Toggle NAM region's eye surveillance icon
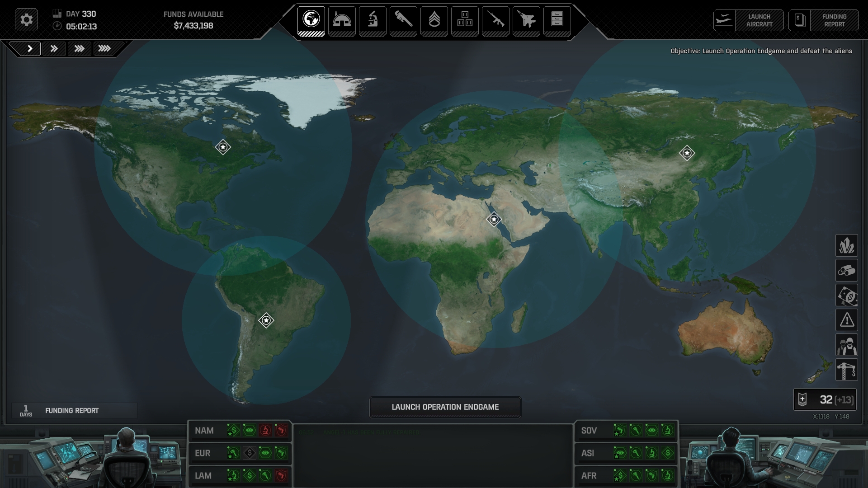Screen dimensions: 868x488 (x=249, y=431)
